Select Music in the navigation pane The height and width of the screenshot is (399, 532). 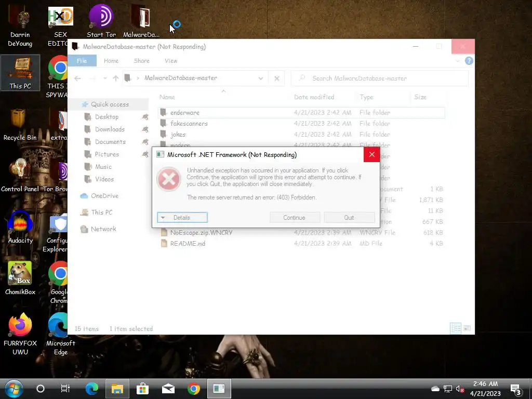(103, 167)
